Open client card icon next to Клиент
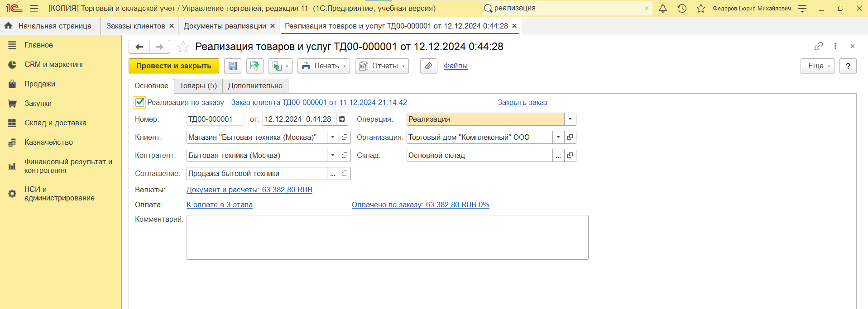This screenshot has height=309, width=868. point(345,137)
